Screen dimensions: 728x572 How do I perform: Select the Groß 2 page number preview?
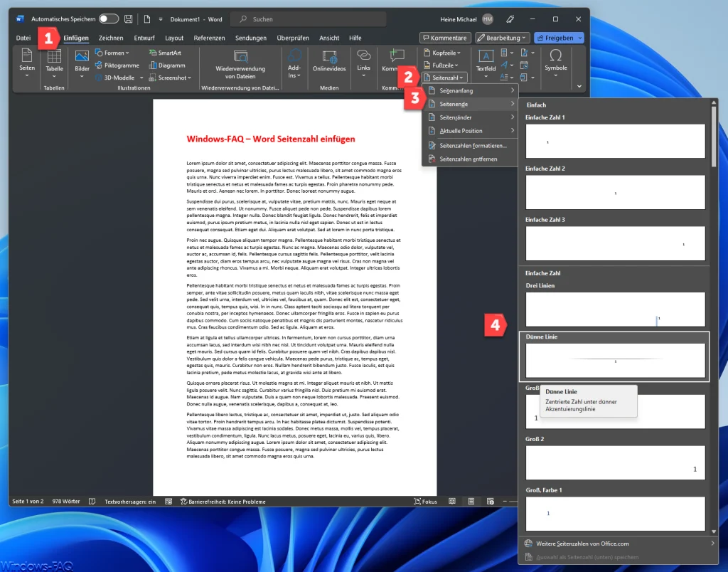[615, 463]
